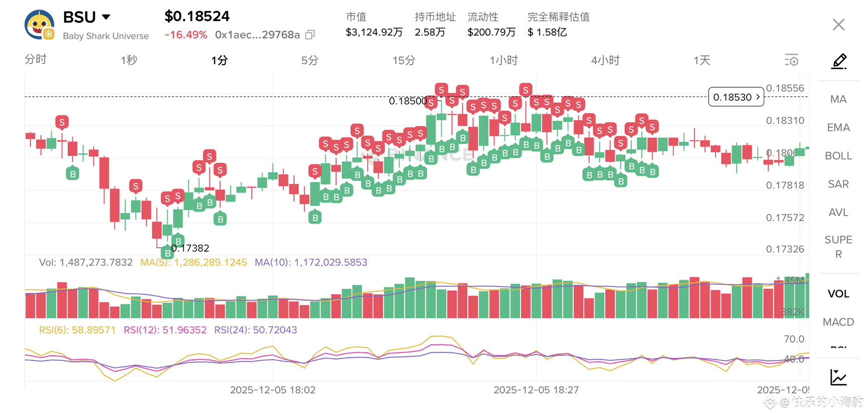Viewport: 868px width, 415px height.
Task: Select the 分时 view tab
Action: click(x=36, y=59)
